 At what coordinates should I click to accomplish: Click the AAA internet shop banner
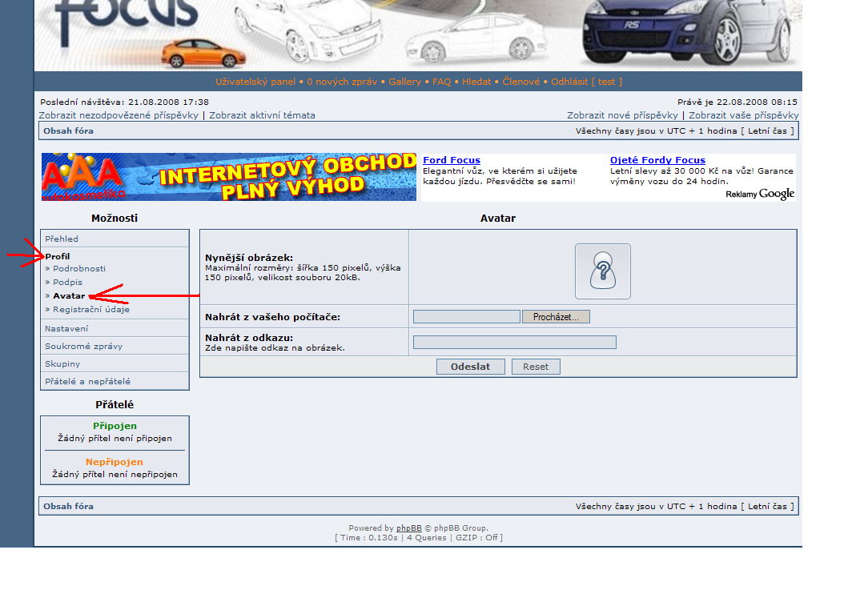(x=229, y=177)
